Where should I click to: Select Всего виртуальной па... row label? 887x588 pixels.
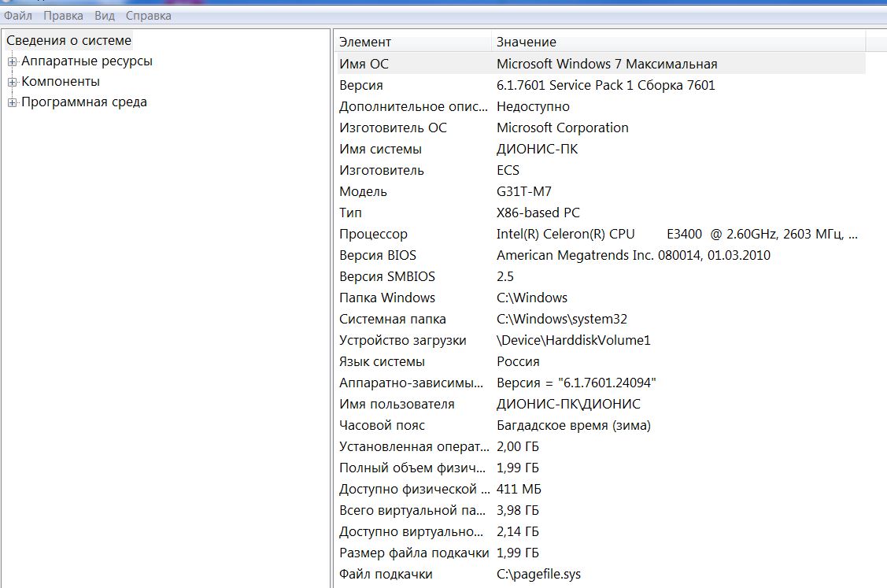coord(412,511)
